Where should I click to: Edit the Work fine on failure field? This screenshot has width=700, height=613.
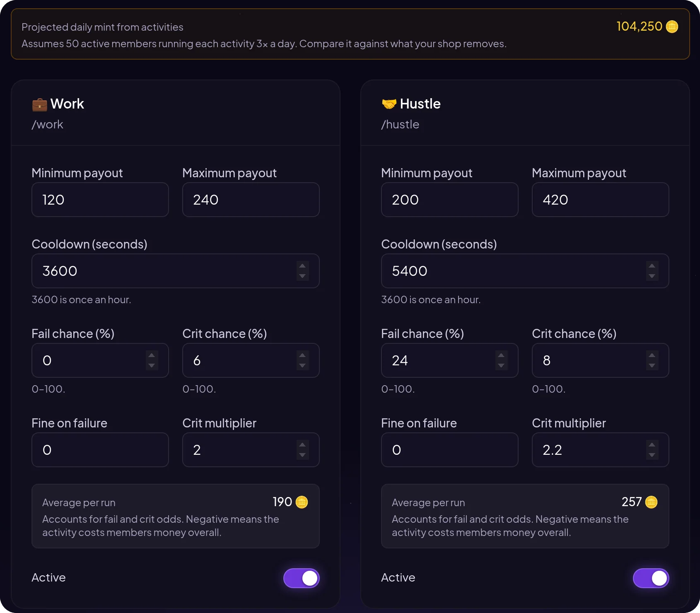[100, 450]
